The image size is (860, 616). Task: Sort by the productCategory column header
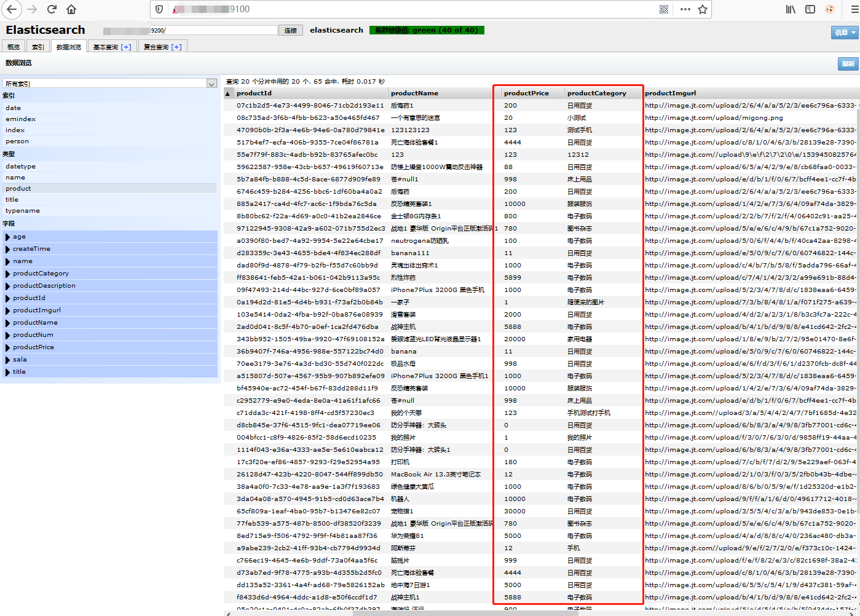(x=604, y=93)
